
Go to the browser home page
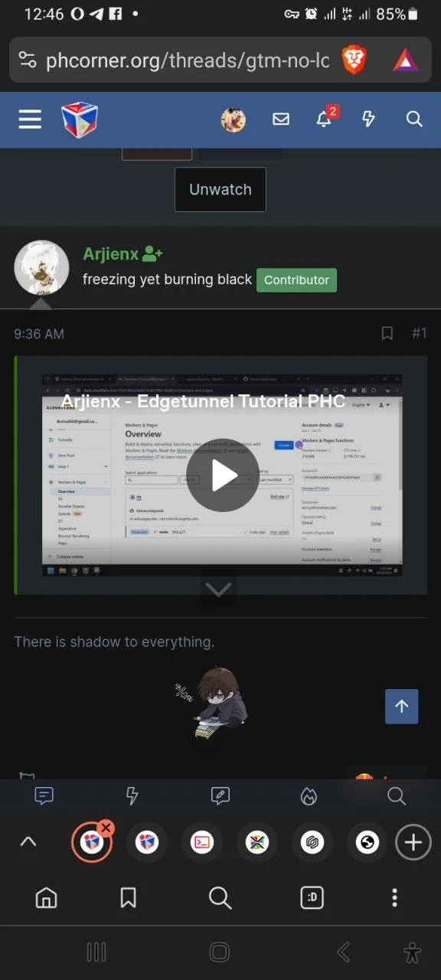[x=47, y=898]
